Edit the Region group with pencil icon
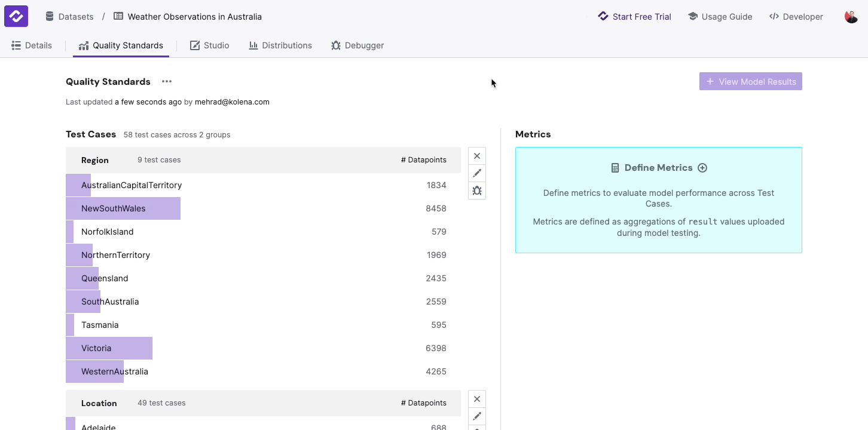 tap(476, 173)
